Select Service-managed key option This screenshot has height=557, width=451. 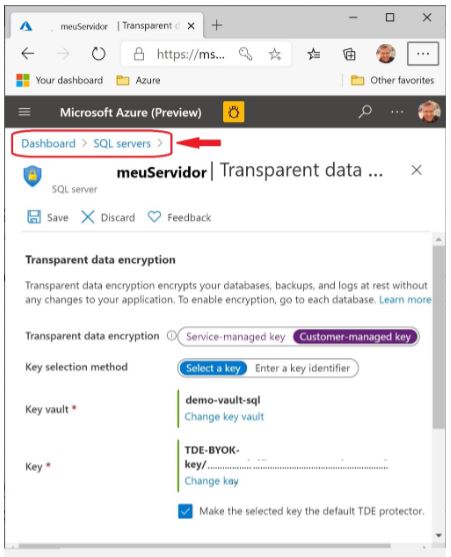[235, 337]
